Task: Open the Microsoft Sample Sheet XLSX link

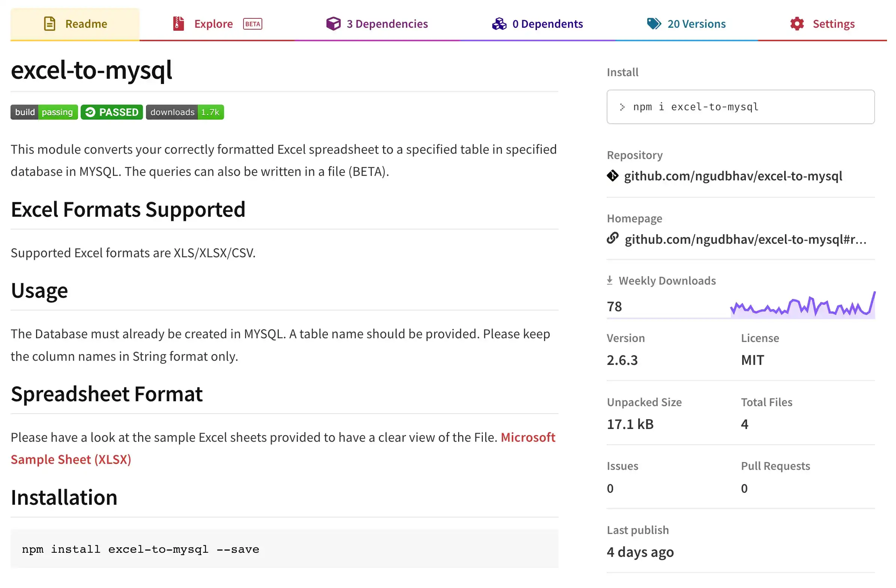Action: [x=71, y=459]
